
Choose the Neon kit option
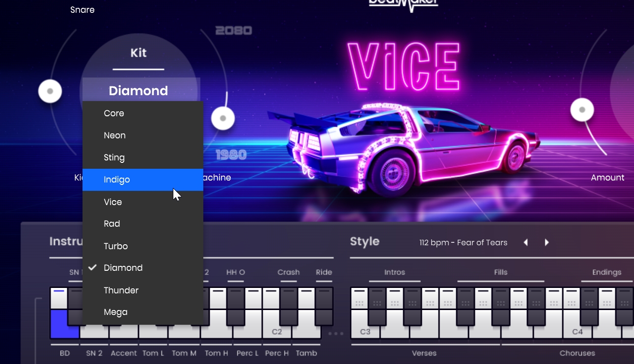[143, 135]
